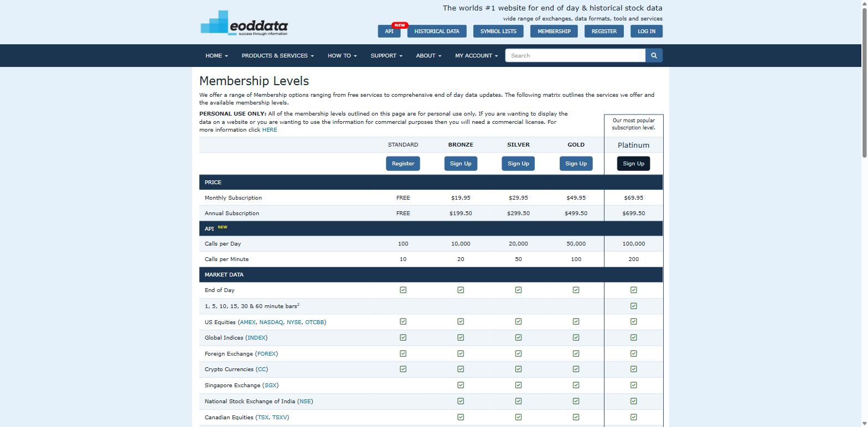Click the Global Indices checkmark under Silver
The width and height of the screenshot is (868, 427).
[x=518, y=337]
